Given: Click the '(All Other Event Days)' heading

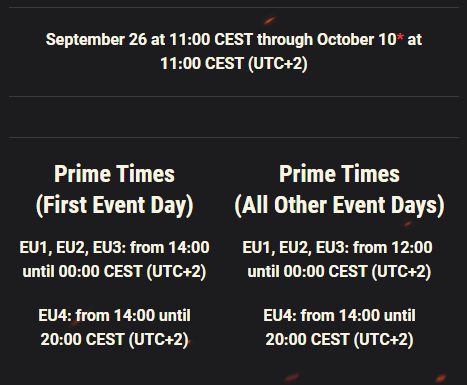Looking at the screenshot, I should [339, 205].
